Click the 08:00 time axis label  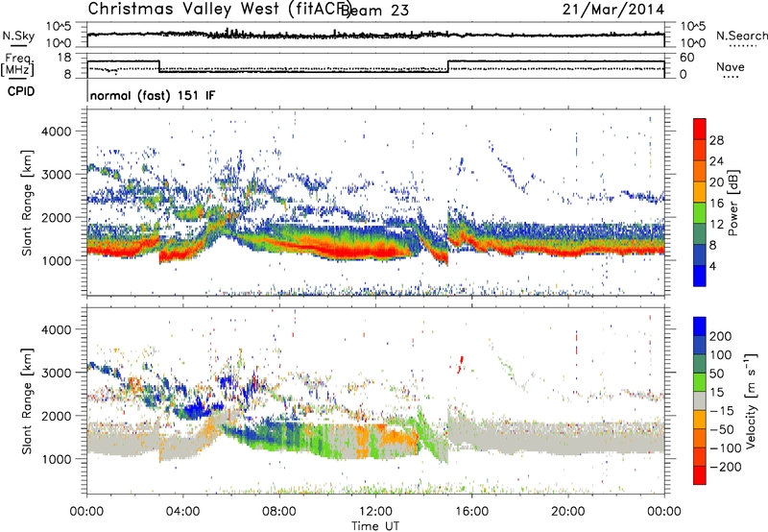[x=279, y=512]
